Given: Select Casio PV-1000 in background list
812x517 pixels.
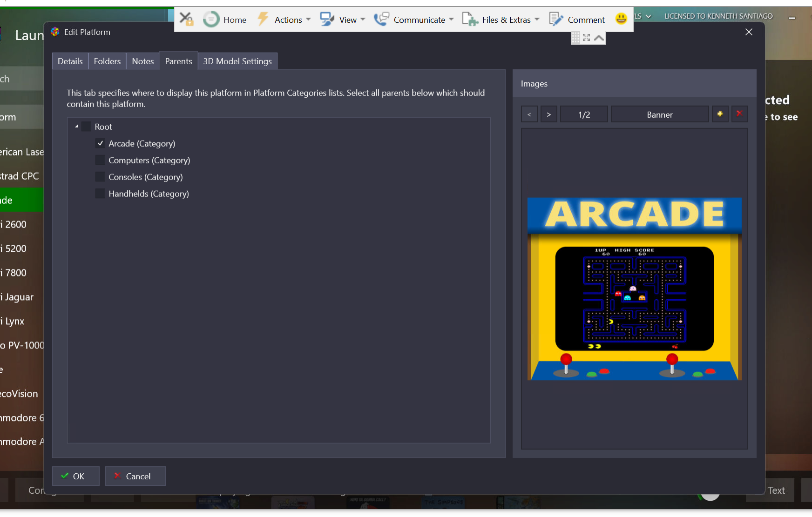Looking at the screenshot, I should tap(21, 345).
